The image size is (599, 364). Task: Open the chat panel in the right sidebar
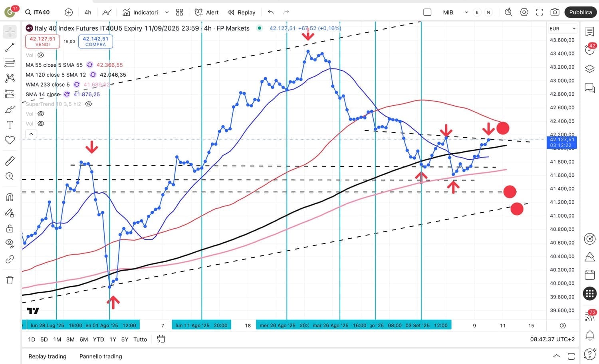coord(590,87)
